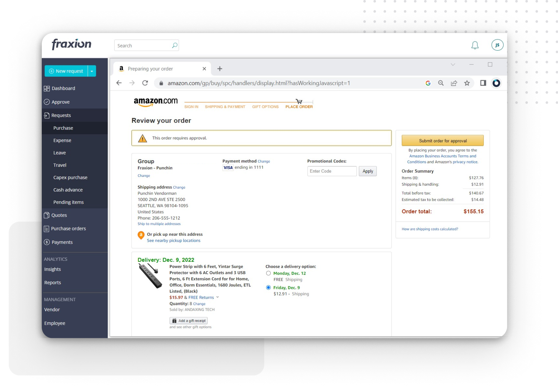Click the shopping cart progress icon
The width and height of the screenshot is (558, 392).
pyautogui.click(x=299, y=101)
